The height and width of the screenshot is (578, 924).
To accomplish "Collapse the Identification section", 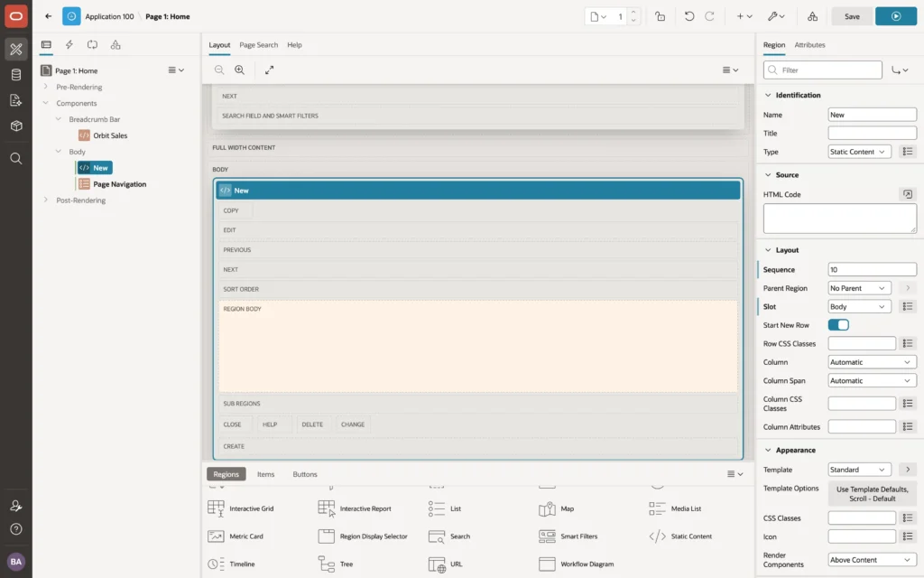I will [x=768, y=95].
